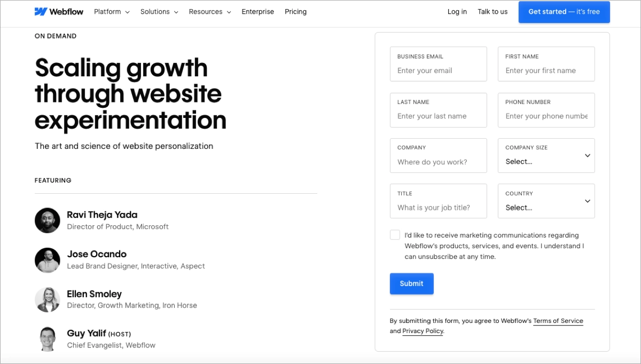Open the Pricing page
This screenshot has height=364, width=641.
(x=295, y=11)
